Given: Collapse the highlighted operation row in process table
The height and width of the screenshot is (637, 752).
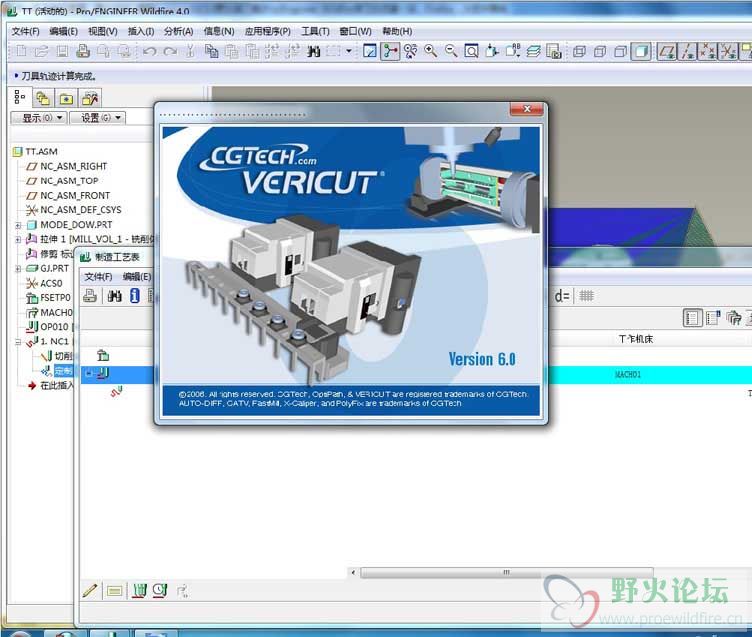Looking at the screenshot, I should (x=88, y=373).
